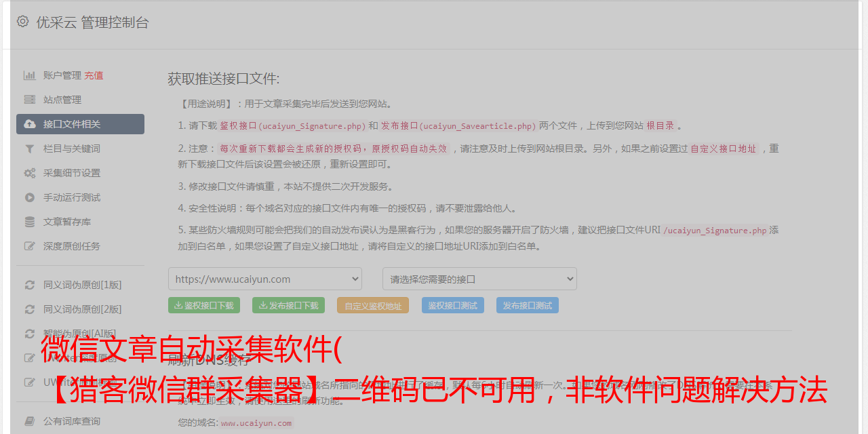Open 站点管理 in the sidebar
The width and height of the screenshot is (868, 434).
(x=62, y=100)
